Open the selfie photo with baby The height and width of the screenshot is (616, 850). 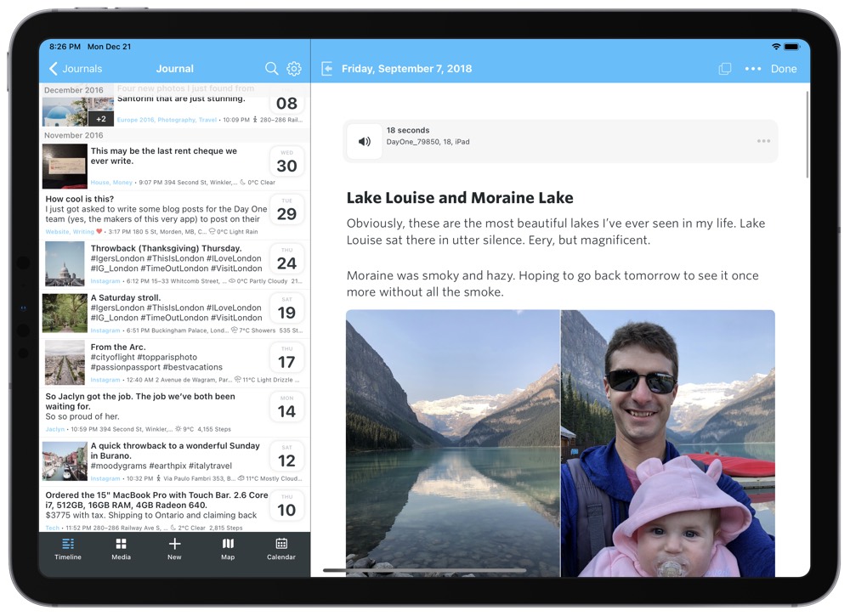(x=668, y=444)
